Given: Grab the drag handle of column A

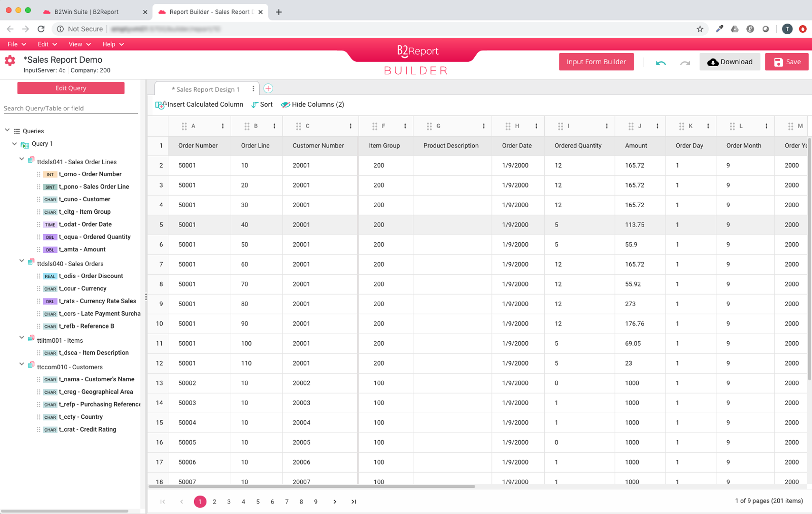Looking at the screenshot, I should point(184,126).
